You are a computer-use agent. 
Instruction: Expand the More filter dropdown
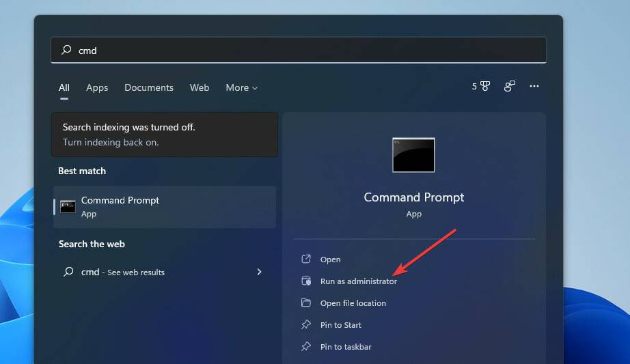click(x=242, y=87)
